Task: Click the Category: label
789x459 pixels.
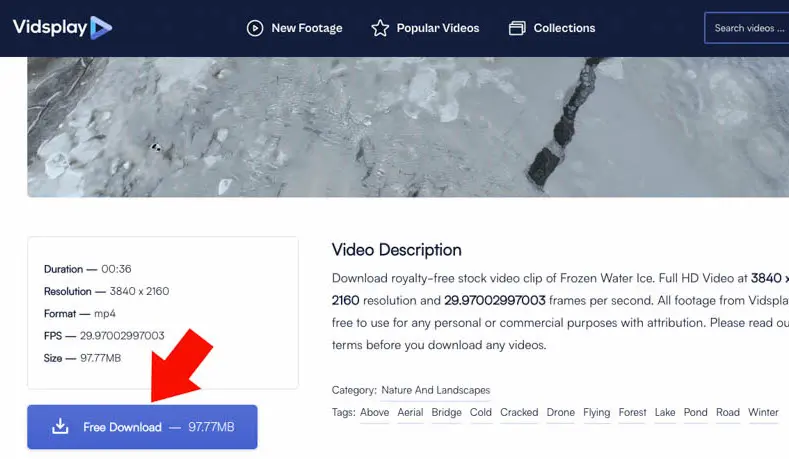Action: point(354,390)
